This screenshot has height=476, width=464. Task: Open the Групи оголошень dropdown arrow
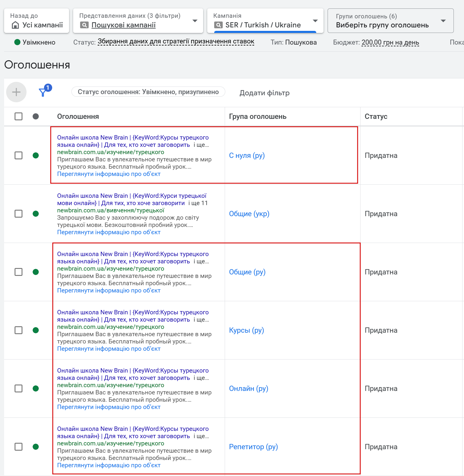pyautogui.click(x=443, y=21)
